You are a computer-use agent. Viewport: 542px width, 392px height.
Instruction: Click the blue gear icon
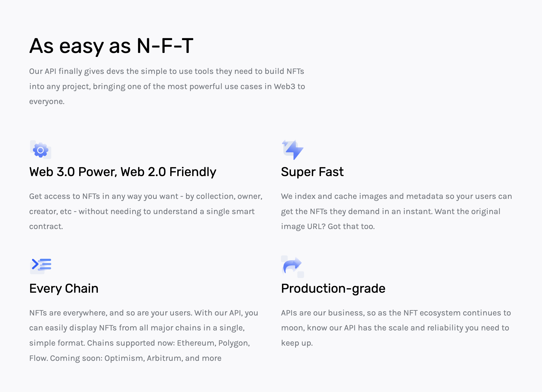pyautogui.click(x=40, y=150)
